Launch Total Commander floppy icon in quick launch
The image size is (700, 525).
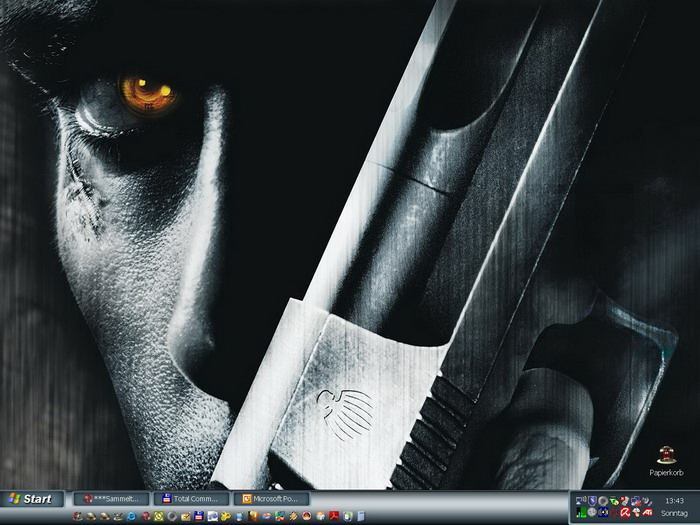click(199, 516)
